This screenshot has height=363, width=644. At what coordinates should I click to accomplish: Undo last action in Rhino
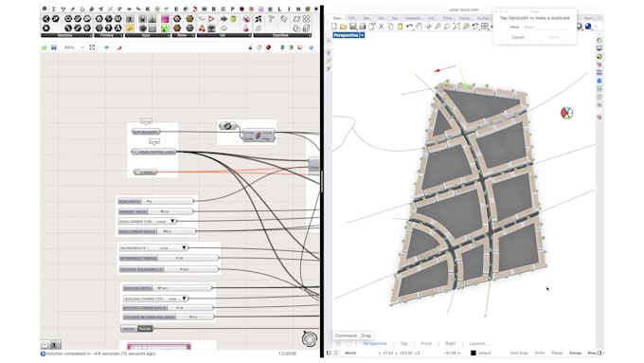click(409, 27)
